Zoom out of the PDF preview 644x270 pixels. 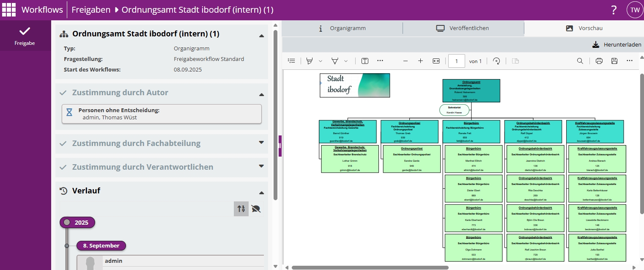coord(406,61)
